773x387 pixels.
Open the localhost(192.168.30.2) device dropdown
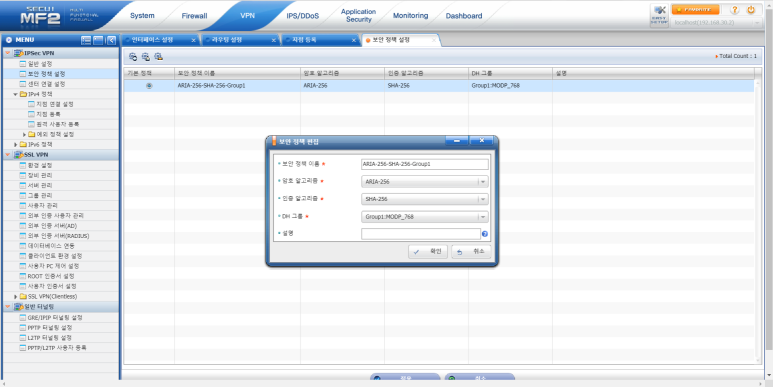coord(716,23)
